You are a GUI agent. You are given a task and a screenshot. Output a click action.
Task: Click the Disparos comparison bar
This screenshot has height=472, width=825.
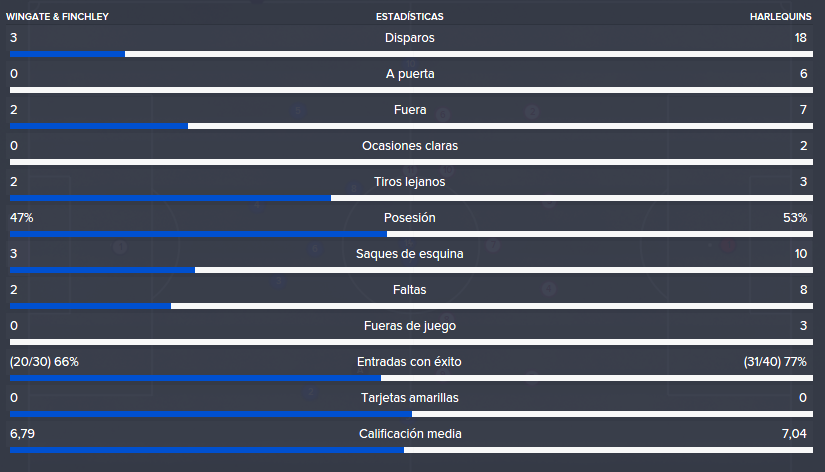411,54
